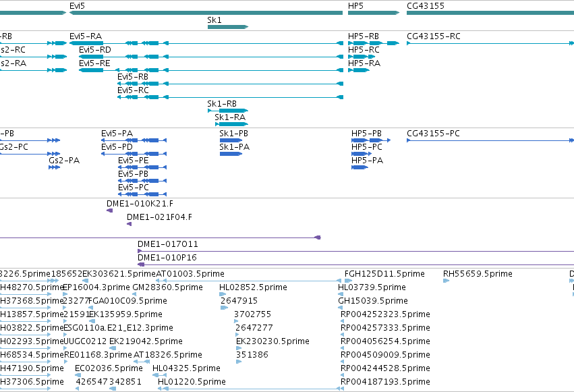Viewport: 574px width, 392px height.
Task: Select the HP5 gene label
Action: pyautogui.click(x=355, y=6)
